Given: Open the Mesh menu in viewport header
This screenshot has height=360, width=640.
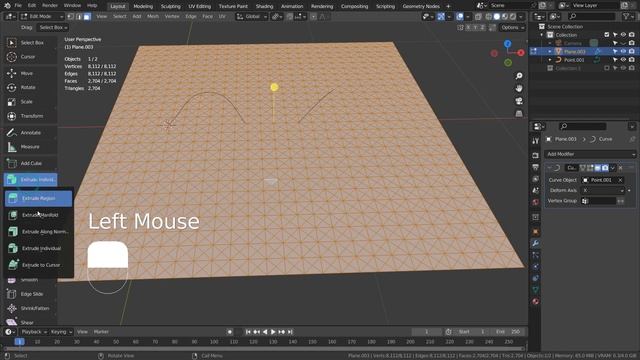Looking at the screenshot, I should 153,17.
